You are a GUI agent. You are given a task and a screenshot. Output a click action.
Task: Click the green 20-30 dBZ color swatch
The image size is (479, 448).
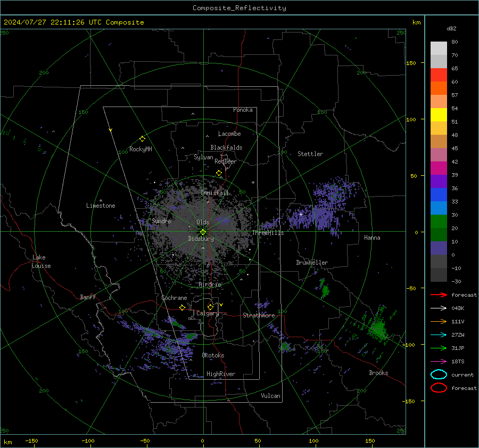tap(439, 222)
